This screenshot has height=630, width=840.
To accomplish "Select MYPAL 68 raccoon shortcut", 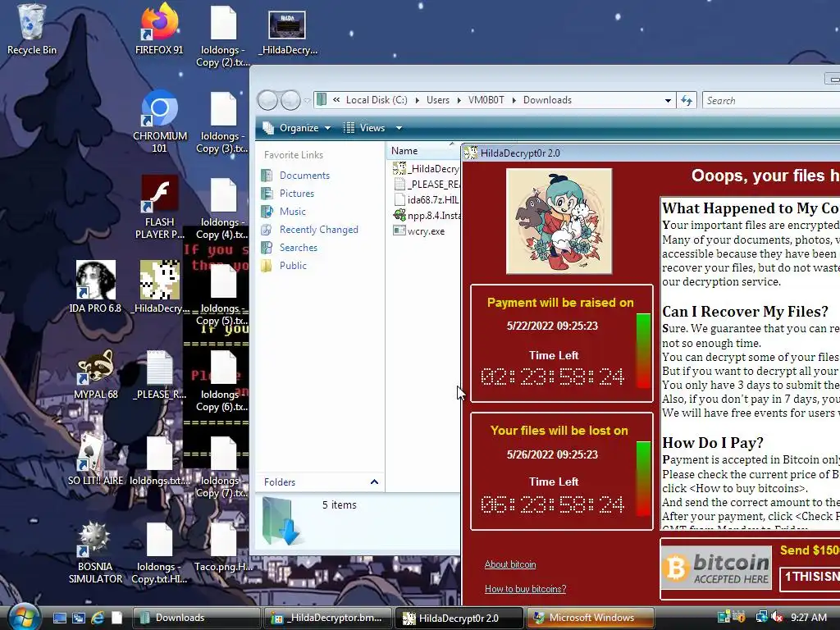I will tap(95, 374).
